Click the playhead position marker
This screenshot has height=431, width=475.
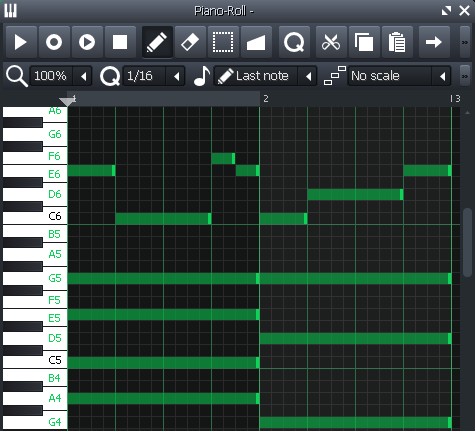[x=67, y=102]
